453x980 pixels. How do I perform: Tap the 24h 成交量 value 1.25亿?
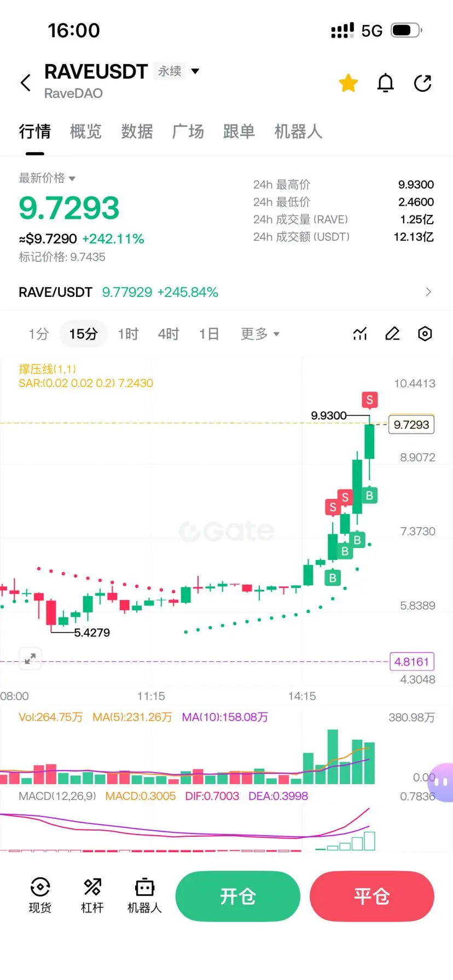(x=417, y=220)
